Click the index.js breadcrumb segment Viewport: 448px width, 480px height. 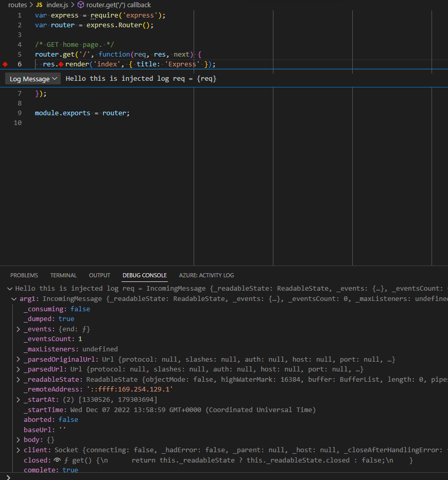[57, 5]
